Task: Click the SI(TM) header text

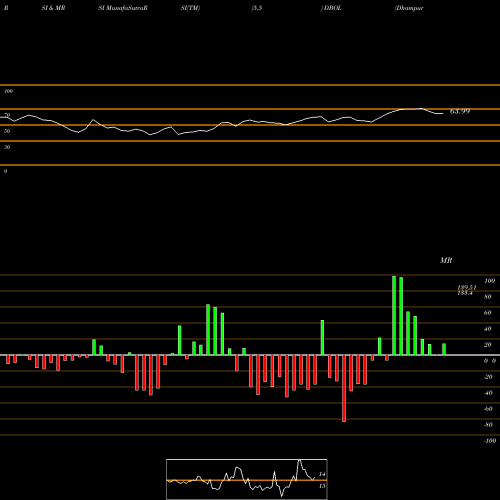Action: click(190, 8)
